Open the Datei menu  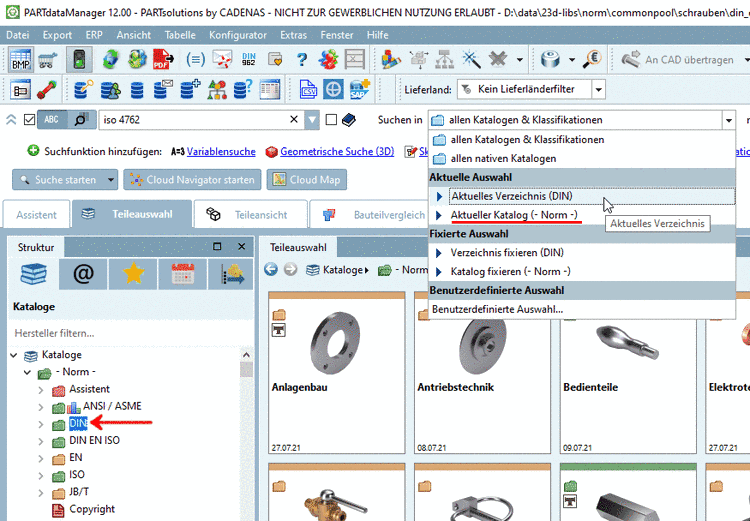(18, 35)
